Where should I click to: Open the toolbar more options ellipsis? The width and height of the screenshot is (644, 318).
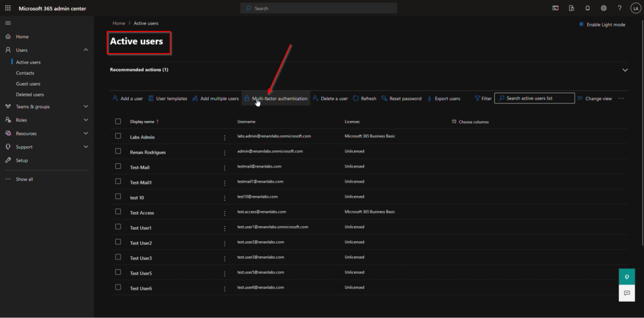[x=621, y=99]
